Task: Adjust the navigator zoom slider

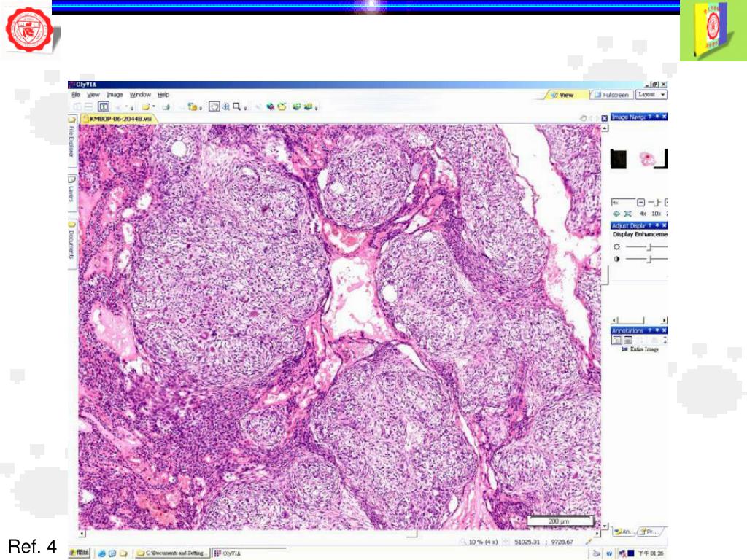Action: tap(655, 203)
